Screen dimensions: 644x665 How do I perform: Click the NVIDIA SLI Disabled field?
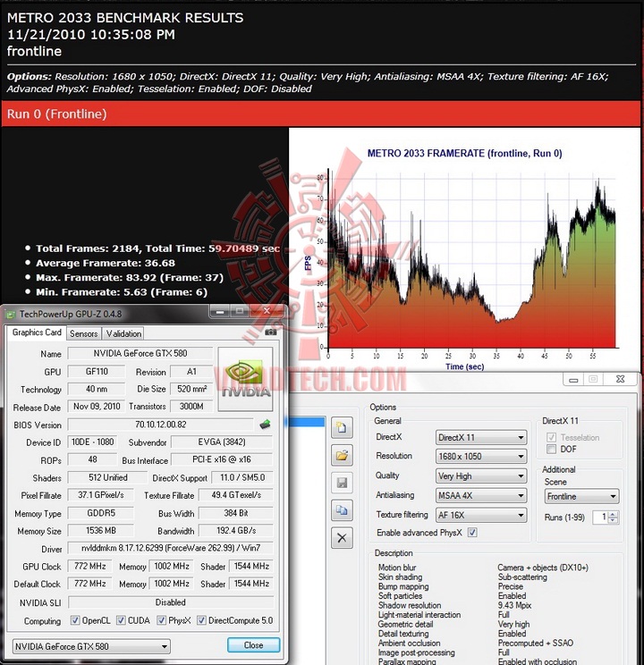(x=170, y=602)
